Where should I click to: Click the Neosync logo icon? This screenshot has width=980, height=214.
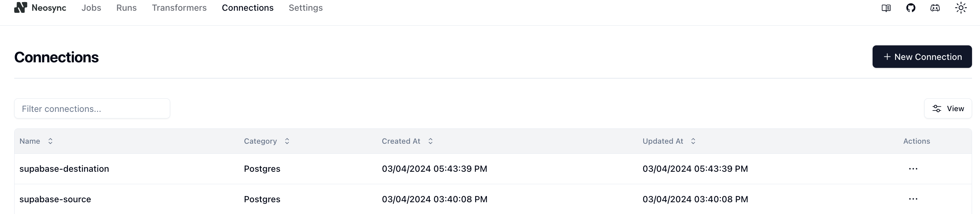point(20,8)
